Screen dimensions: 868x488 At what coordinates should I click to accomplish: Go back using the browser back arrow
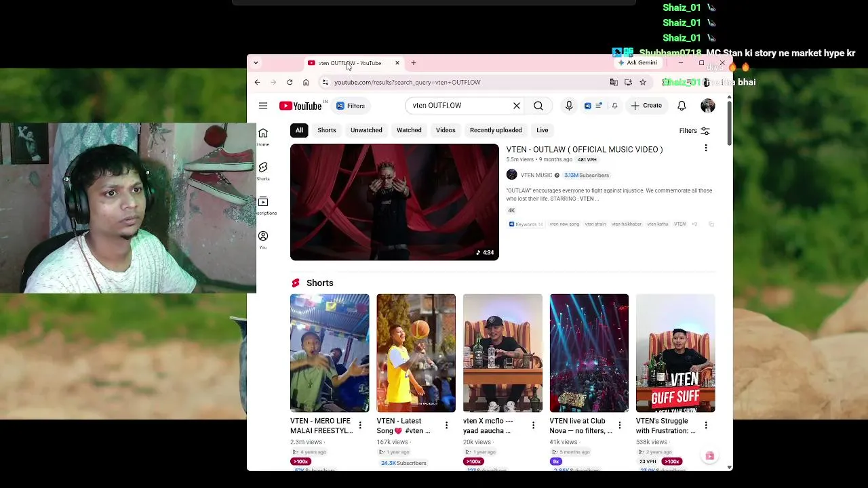click(x=257, y=82)
